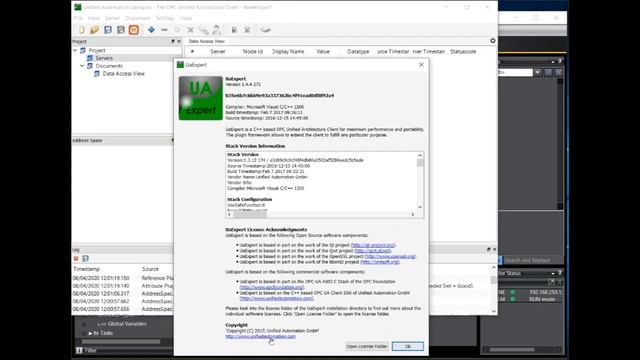Select the Documents tree item

click(109, 66)
